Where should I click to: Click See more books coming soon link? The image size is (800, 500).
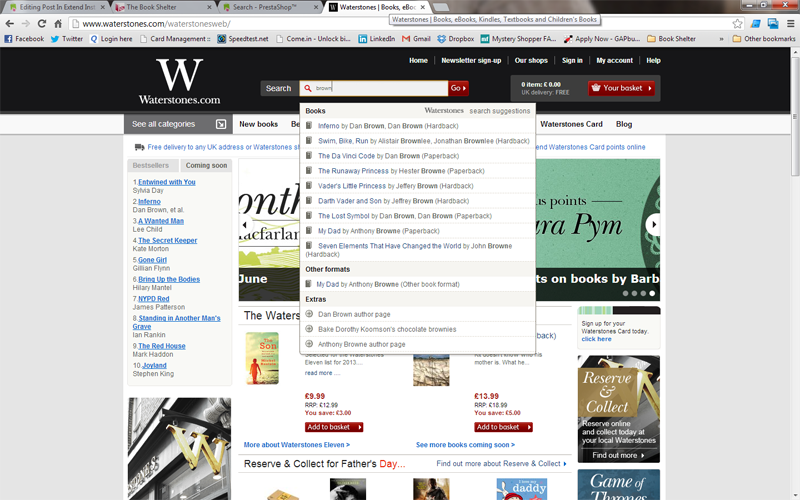coord(465,445)
